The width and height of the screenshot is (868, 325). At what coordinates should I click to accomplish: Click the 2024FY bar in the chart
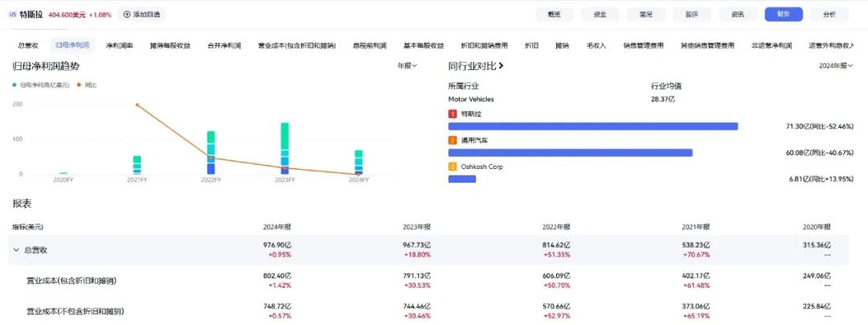(358, 162)
